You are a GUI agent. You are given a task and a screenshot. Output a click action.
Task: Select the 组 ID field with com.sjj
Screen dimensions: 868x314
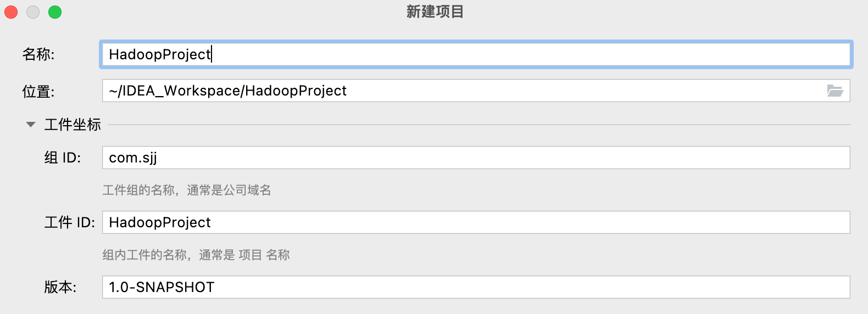476,158
